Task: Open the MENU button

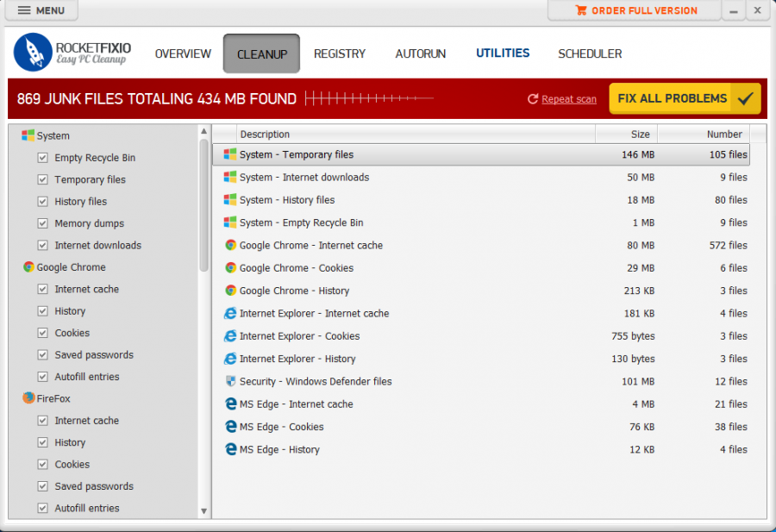Action: point(41,10)
